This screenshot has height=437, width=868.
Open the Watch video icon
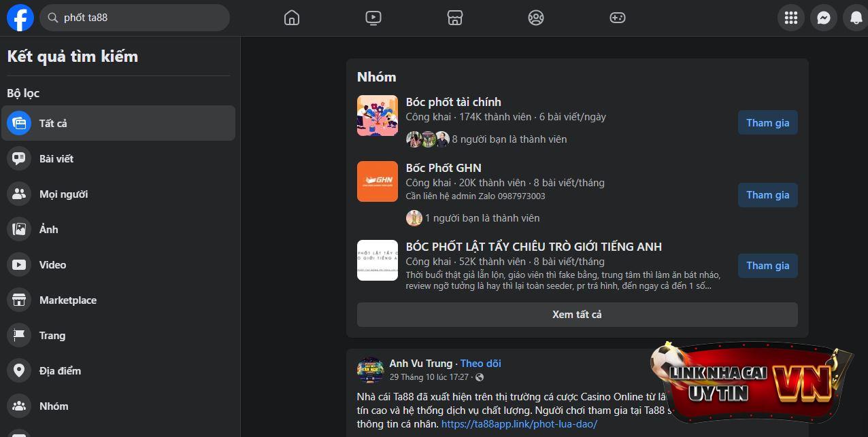click(x=373, y=18)
